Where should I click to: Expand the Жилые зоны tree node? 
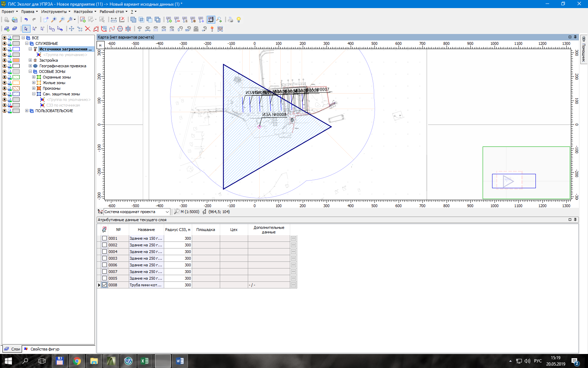click(x=34, y=83)
